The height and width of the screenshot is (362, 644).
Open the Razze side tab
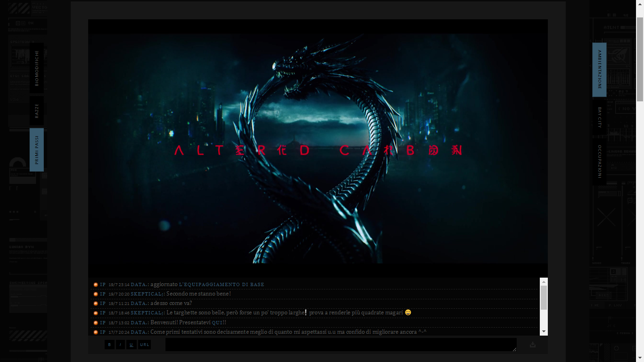37,111
